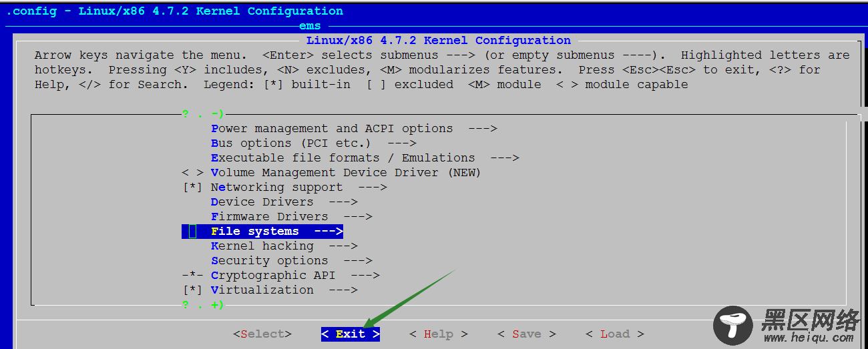Screen dimensions: 868x349
Task: Expand arrow after Kernel hacking
Action: 343,246
